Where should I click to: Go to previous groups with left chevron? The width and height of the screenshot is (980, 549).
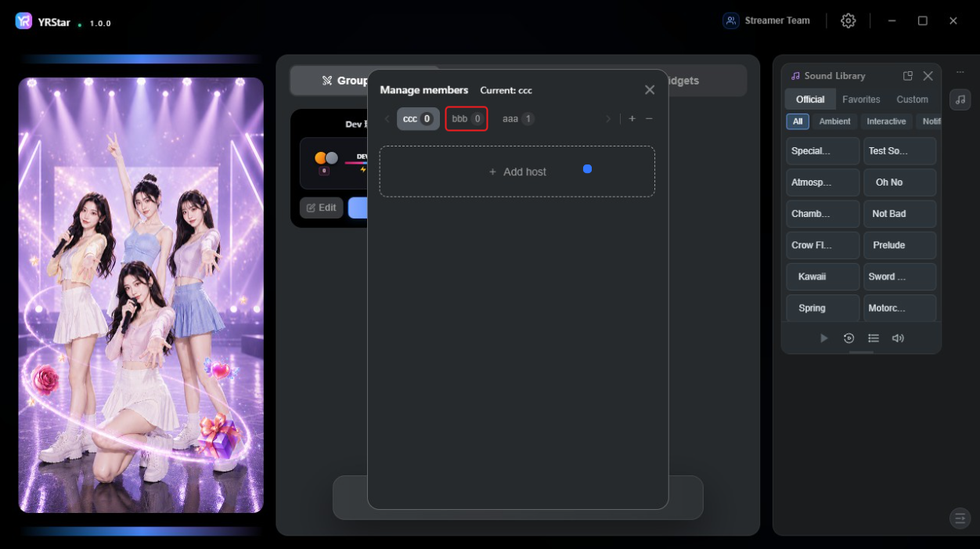(x=387, y=119)
